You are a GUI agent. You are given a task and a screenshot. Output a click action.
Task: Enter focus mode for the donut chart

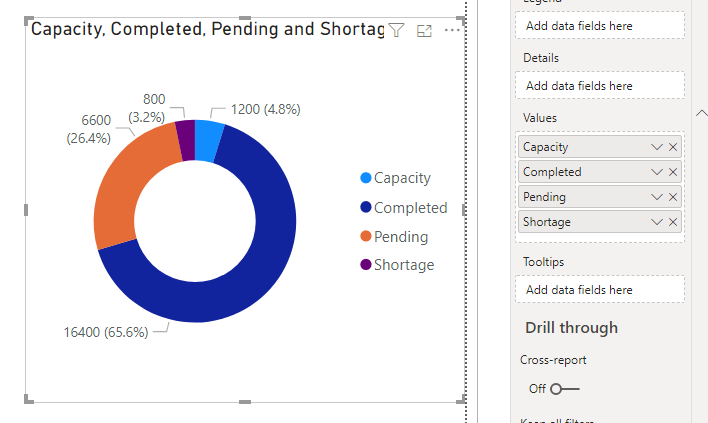424,31
